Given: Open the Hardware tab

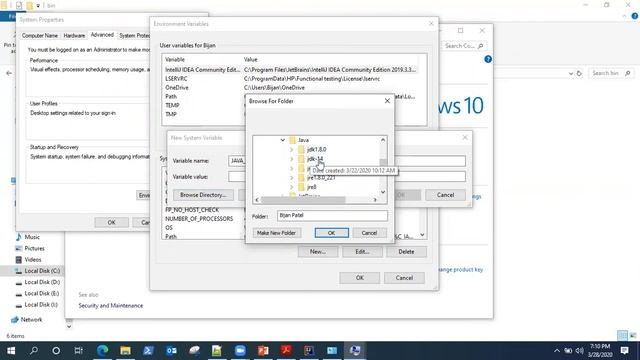Looking at the screenshot, I should (x=74, y=36).
